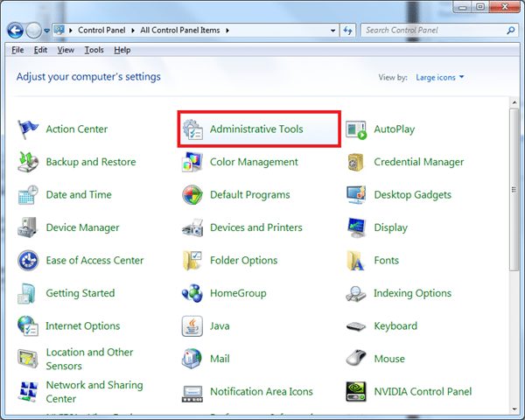
Task: Open the NVIDIA Control Panel icon
Action: 356,391
